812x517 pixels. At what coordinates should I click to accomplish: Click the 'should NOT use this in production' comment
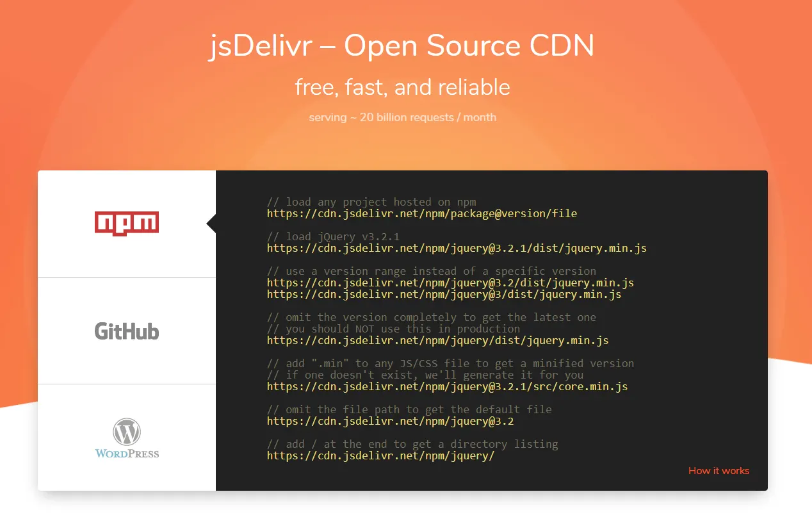click(393, 329)
